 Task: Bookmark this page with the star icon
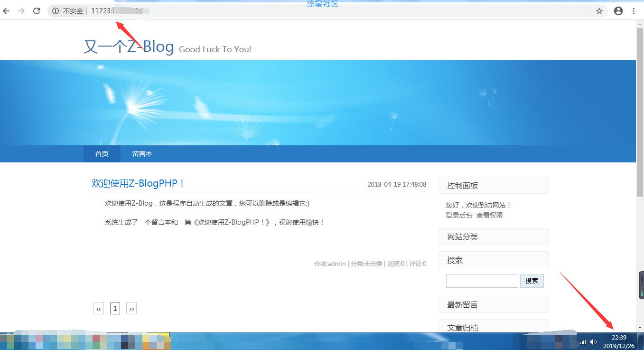(x=599, y=11)
